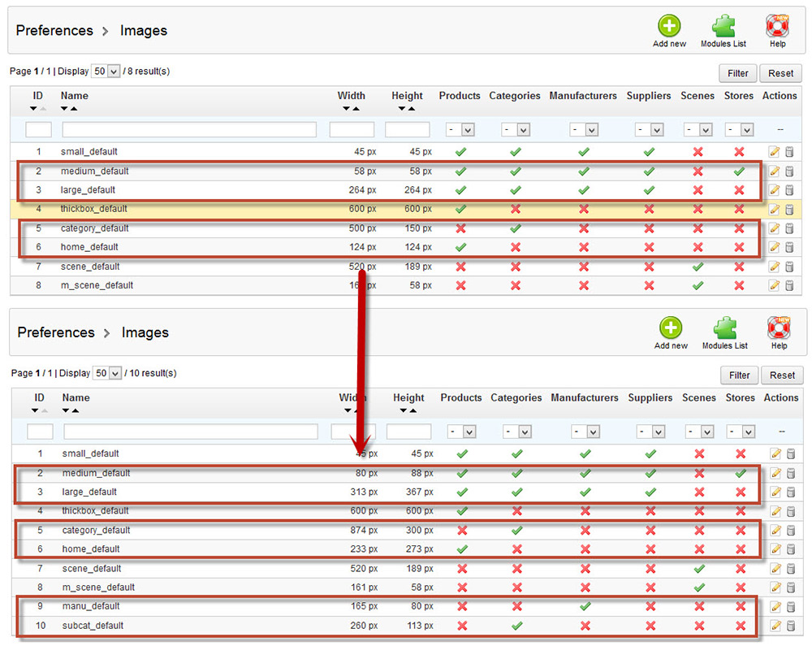Edit the subcat_default row pencil icon

click(x=775, y=626)
